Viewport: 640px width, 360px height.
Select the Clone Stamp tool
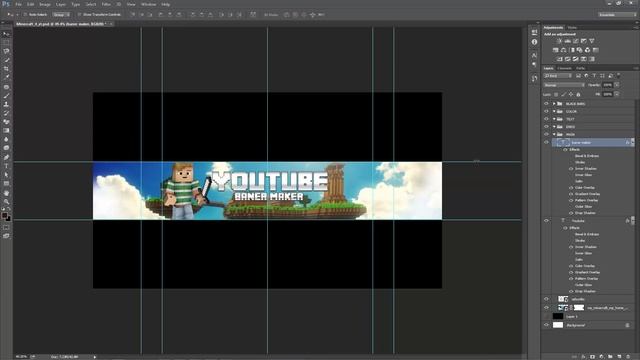(6, 104)
